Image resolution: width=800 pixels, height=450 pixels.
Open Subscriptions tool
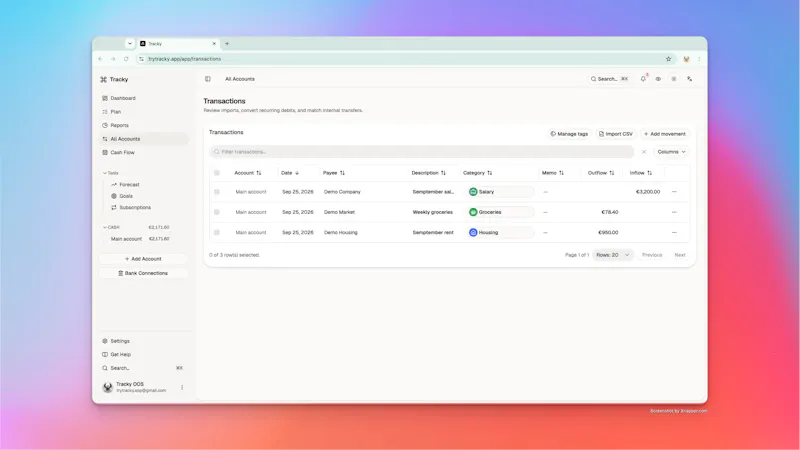131,208
